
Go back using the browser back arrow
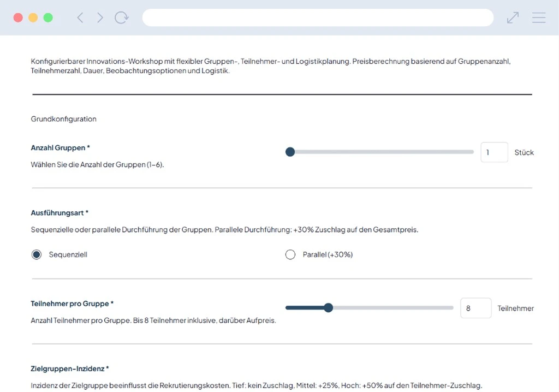point(80,17)
